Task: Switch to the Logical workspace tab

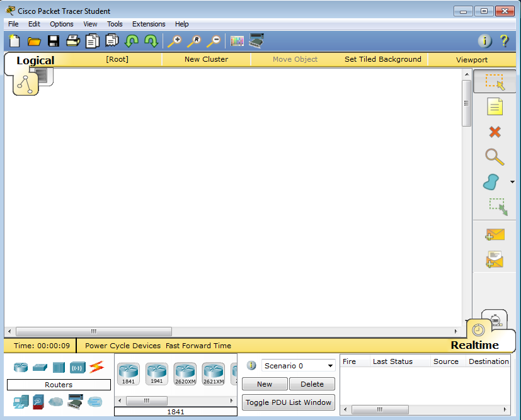Action: click(35, 60)
